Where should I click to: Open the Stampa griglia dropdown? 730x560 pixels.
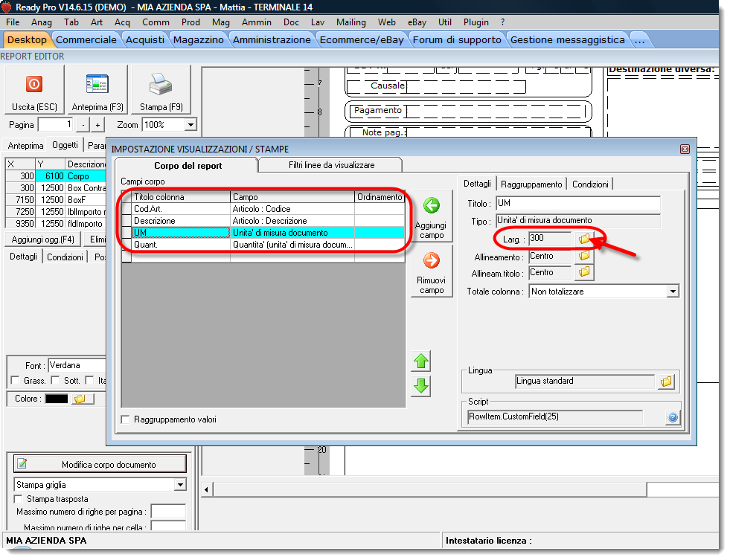(180, 485)
